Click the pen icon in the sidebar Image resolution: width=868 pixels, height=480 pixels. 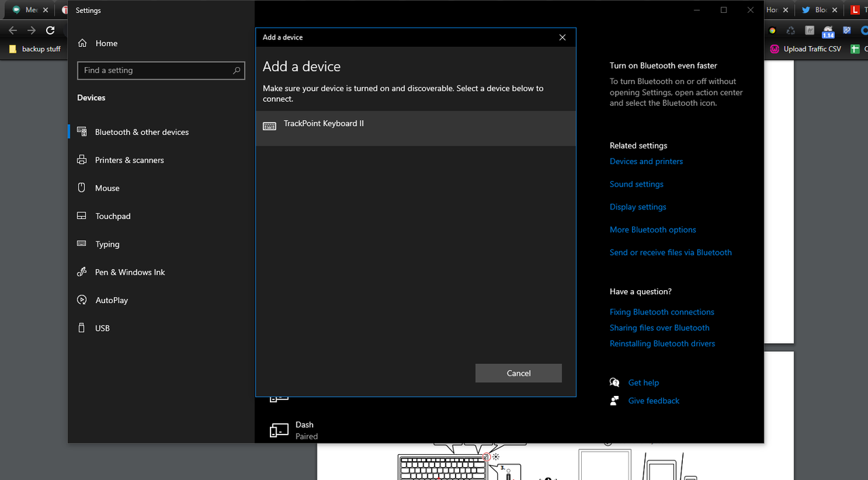coord(82,272)
